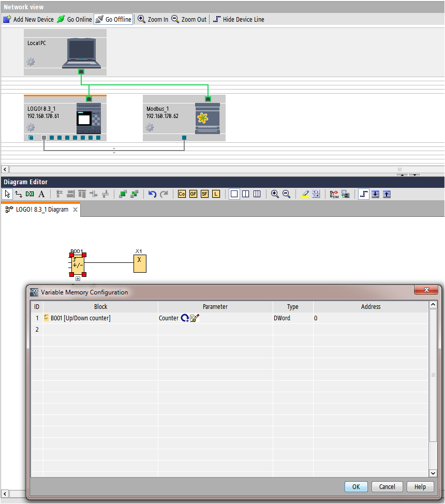Switch to two window split layout
This screenshot has width=445, height=504.
(x=246, y=194)
